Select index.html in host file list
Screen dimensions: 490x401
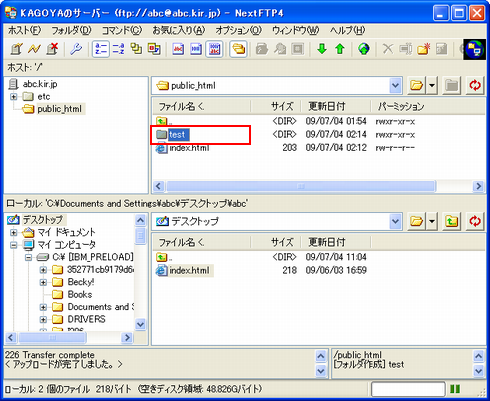coord(189,148)
